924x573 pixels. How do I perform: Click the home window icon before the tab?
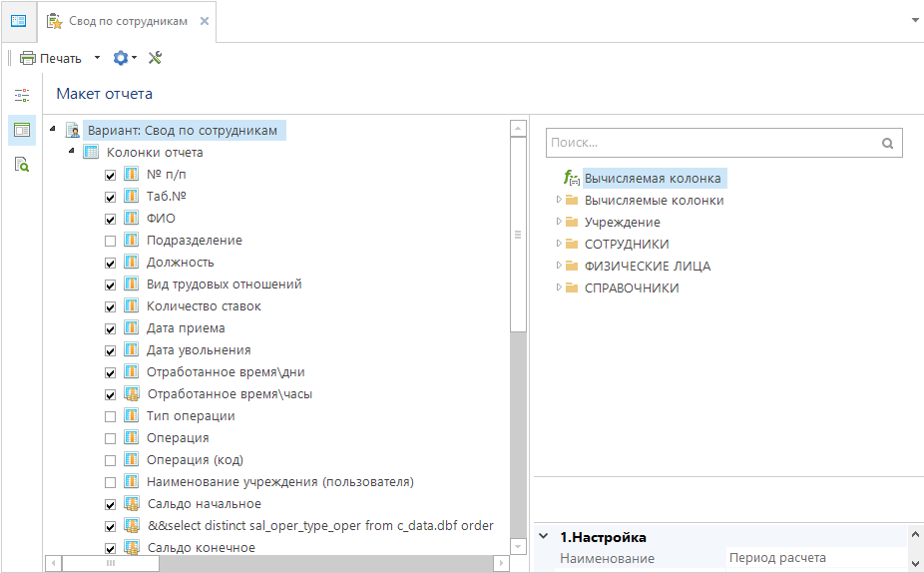[x=18, y=21]
